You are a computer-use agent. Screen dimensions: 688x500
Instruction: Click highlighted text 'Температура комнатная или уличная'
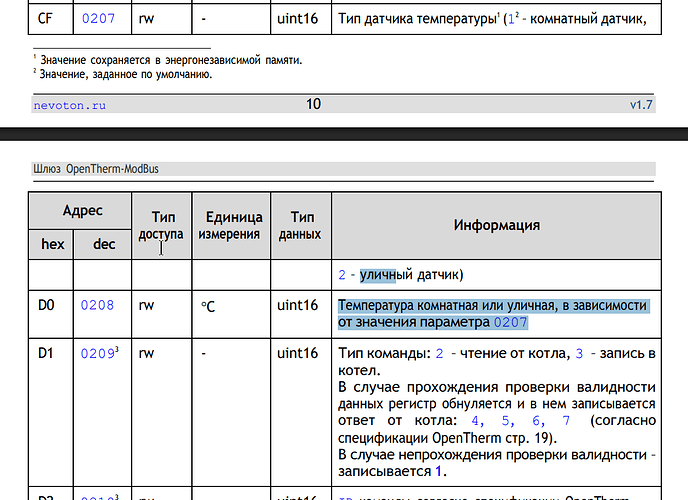click(448, 305)
